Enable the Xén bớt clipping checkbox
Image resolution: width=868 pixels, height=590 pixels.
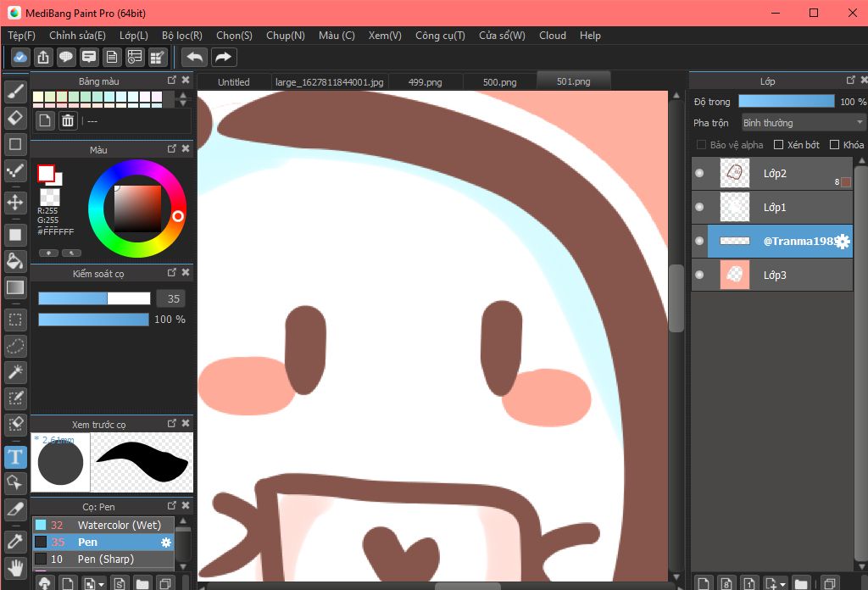(778, 145)
